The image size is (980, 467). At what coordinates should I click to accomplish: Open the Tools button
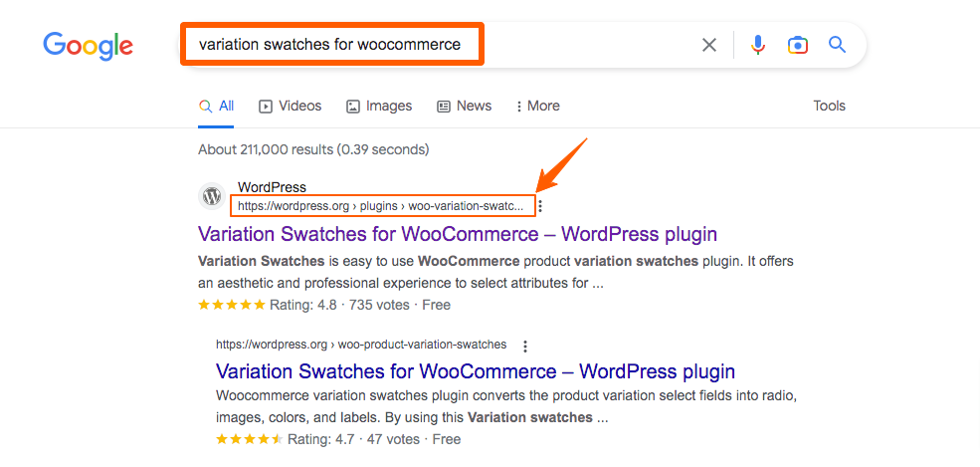[x=829, y=107]
